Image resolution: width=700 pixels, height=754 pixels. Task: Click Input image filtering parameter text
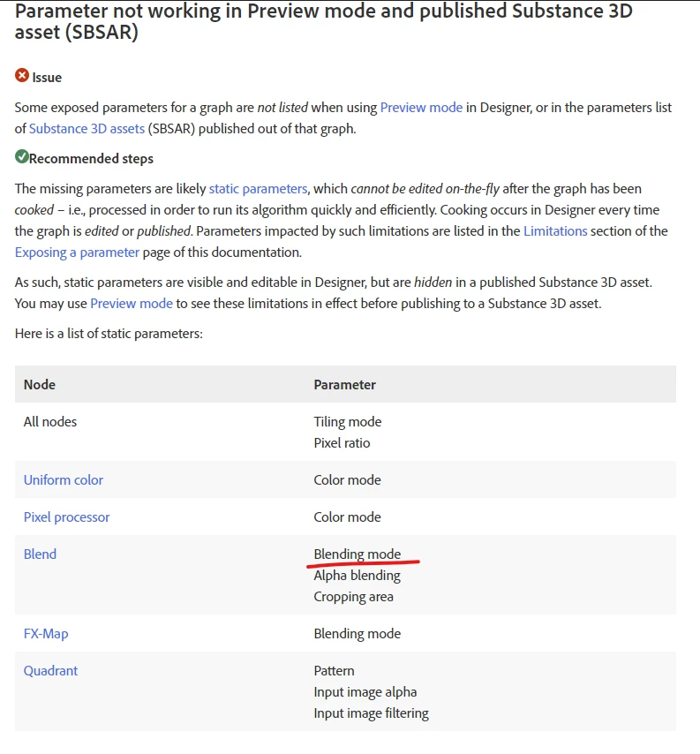[x=371, y=713]
